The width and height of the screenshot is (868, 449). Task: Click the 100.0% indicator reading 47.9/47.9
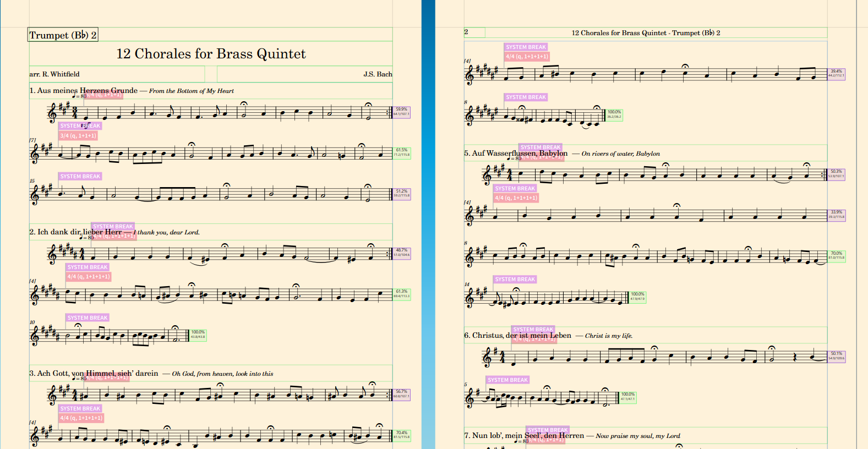[x=637, y=297]
